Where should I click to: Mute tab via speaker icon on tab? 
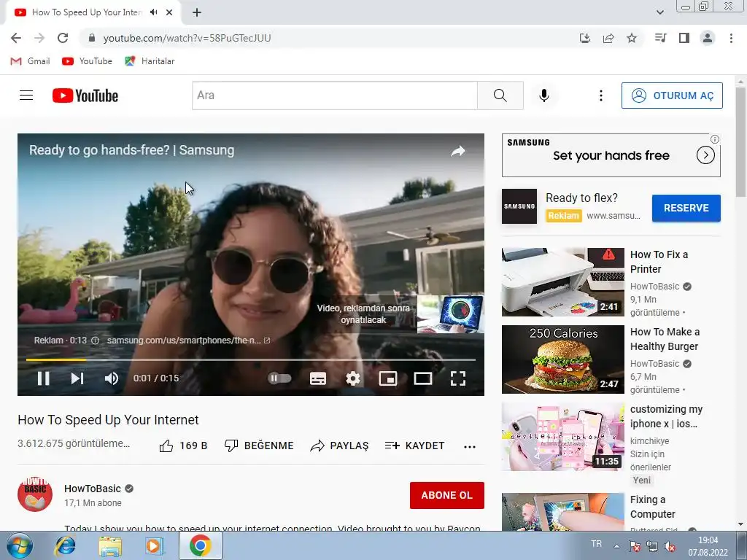(153, 12)
